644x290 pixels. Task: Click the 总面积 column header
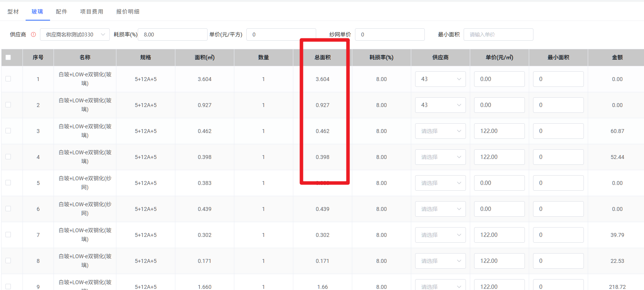coord(322,57)
